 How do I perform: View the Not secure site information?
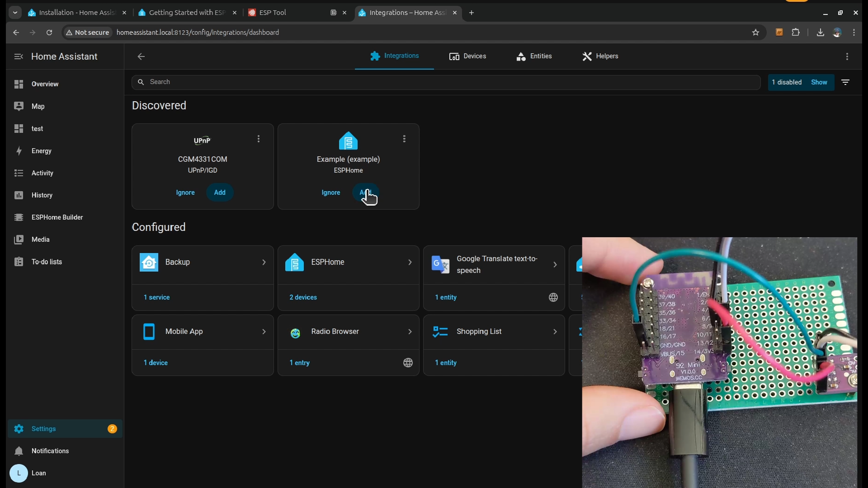tap(88, 33)
